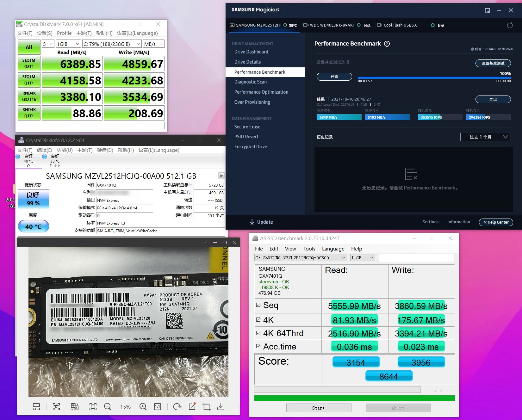Open the 设置(S) menu in CrystalDiskMark
The height and width of the screenshot is (420, 522).
coord(45,33)
